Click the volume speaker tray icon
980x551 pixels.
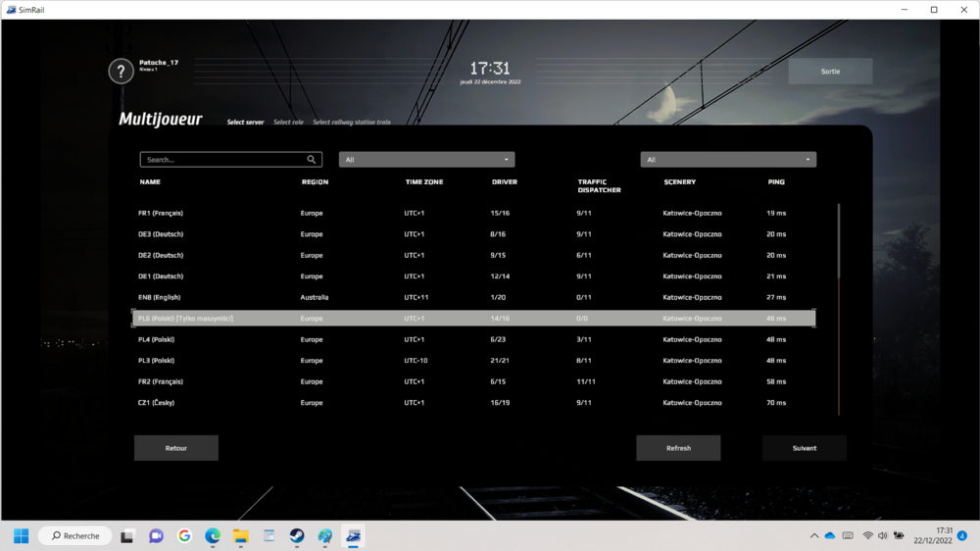883,536
